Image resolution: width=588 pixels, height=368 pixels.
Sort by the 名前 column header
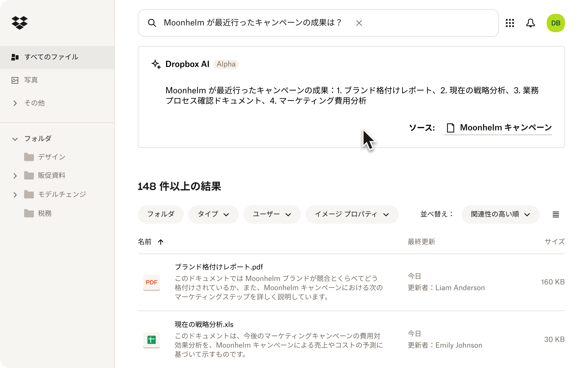click(x=144, y=242)
